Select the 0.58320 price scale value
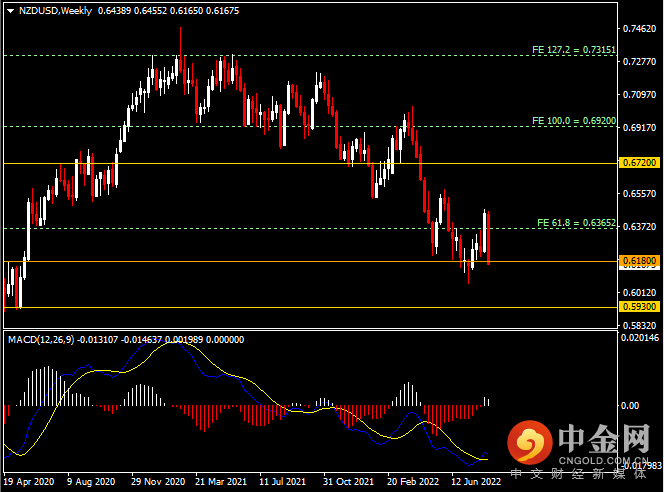664x492 pixels. click(639, 326)
